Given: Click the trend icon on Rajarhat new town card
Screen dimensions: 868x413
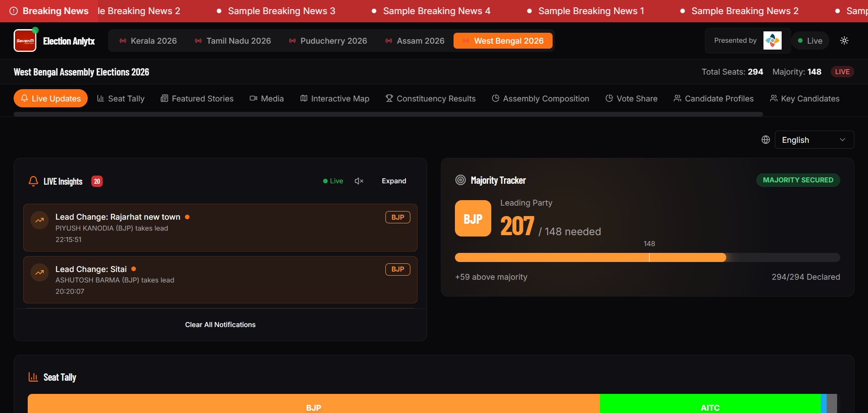Looking at the screenshot, I should (x=40, y=220).
